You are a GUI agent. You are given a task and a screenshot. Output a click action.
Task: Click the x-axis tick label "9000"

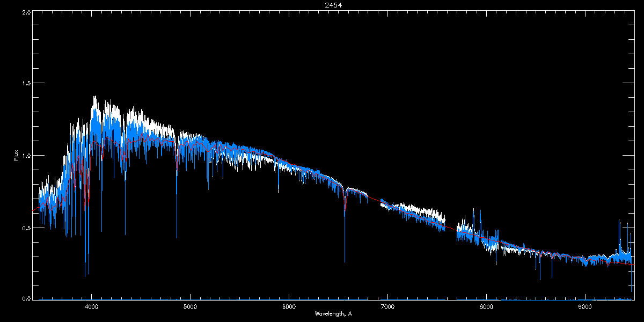click(x=585, y=306)
